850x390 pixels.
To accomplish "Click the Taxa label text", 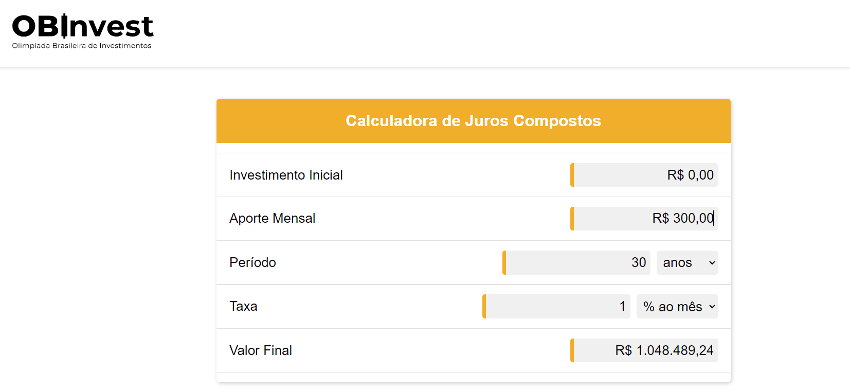I will pyautogui.click(x=243, y=306).
